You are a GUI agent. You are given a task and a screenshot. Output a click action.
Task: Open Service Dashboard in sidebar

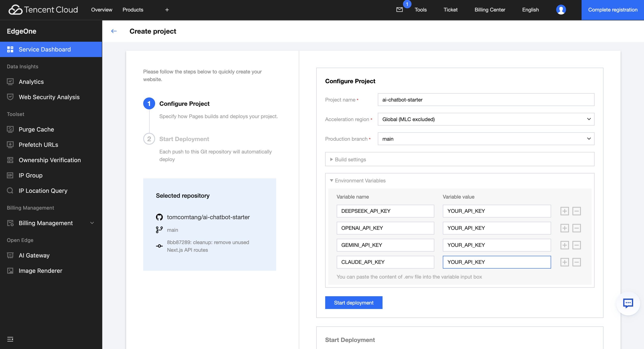(51, 49)
